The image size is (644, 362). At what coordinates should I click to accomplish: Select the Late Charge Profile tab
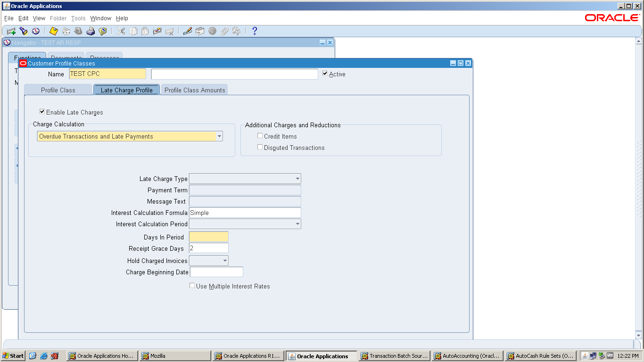coord(127,90)
